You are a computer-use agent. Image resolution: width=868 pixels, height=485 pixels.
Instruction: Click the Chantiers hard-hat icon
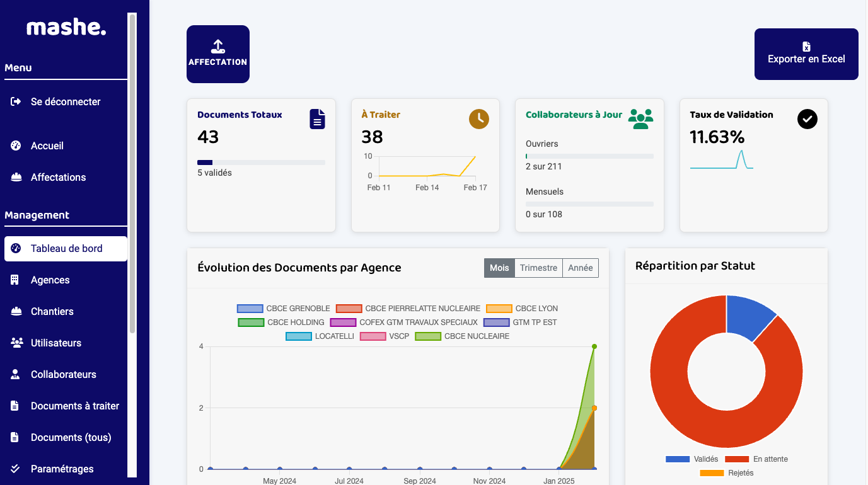click(16, 311)
